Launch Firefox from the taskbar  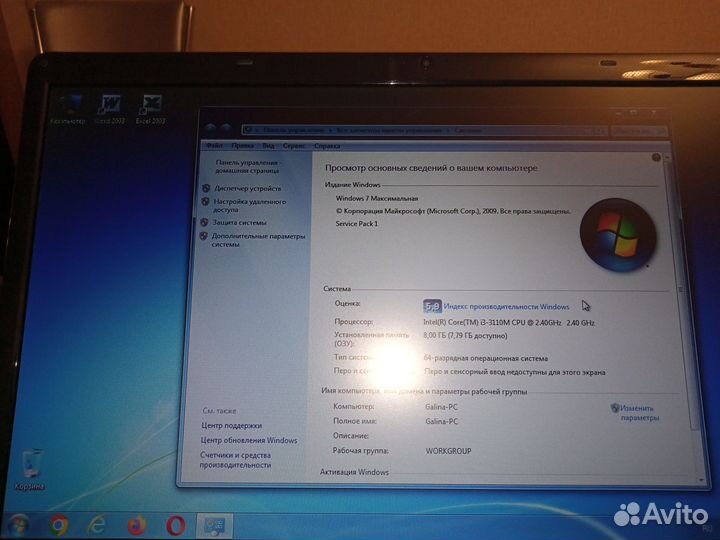[x=136, y=526]
